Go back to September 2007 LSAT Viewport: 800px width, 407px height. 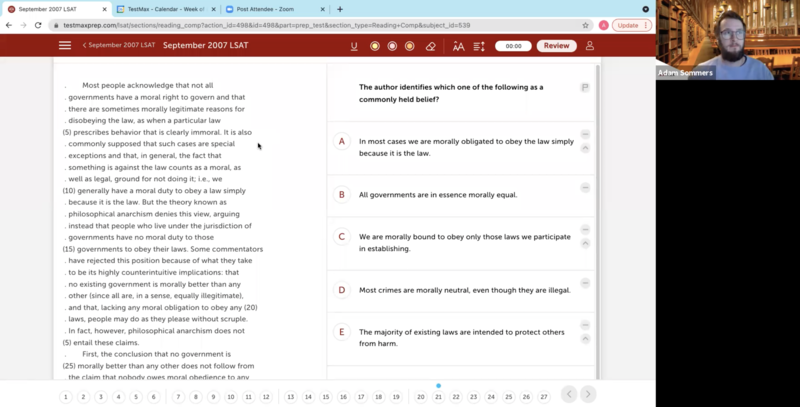(x=120, y=46)
